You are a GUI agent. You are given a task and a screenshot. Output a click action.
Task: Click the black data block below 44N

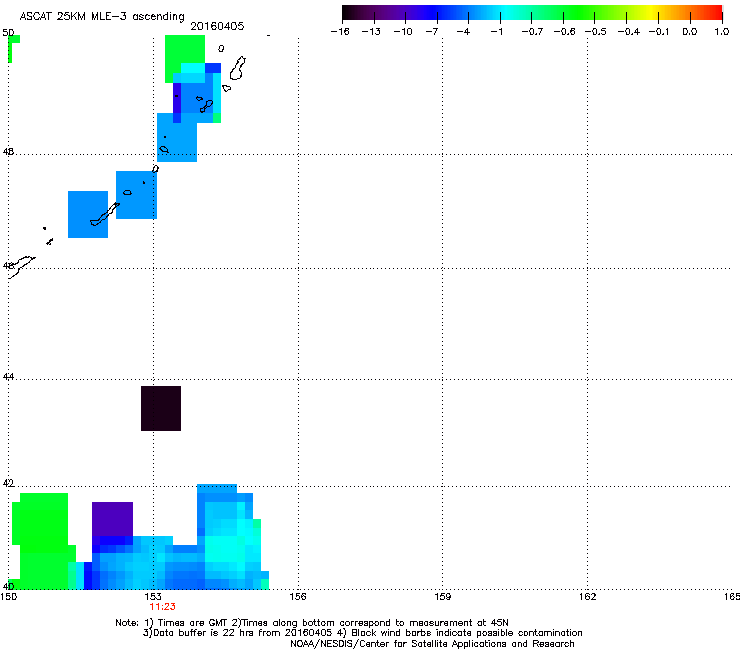point(161,408)
